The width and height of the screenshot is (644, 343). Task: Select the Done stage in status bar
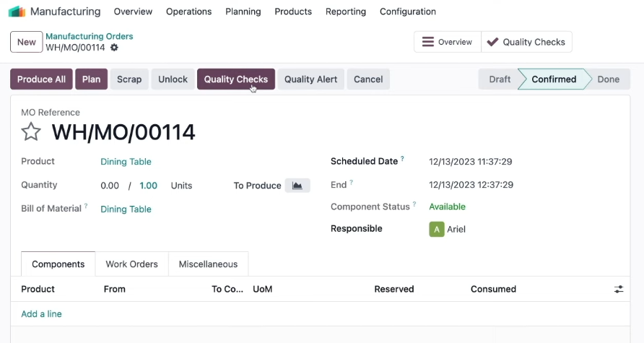(x=609, y=79)
